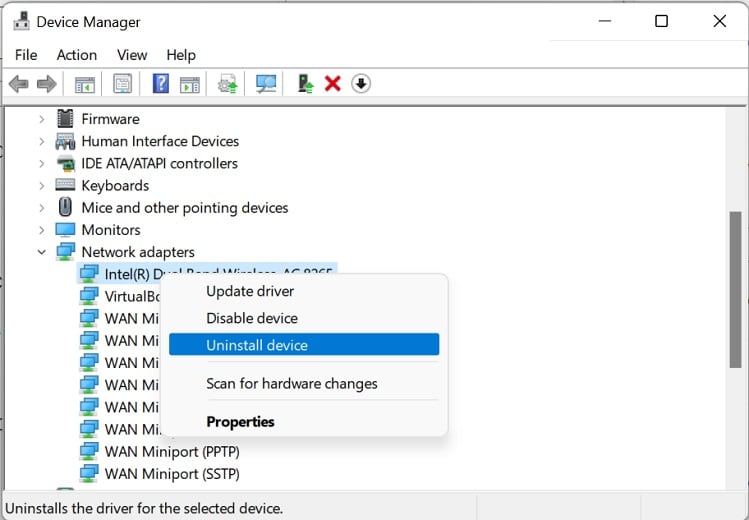Image resolution: width=749 pixels, height=520 pixels.
Task: Open Properties from the context menu
Action: click(x=304, y=422)
